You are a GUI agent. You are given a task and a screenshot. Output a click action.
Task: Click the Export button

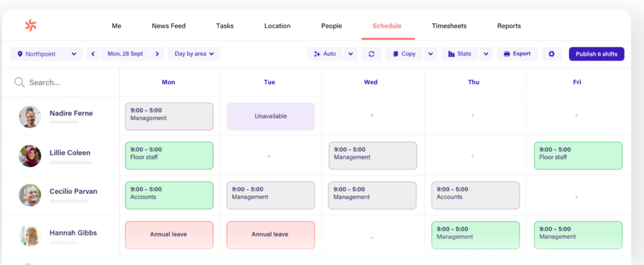[x=517, y=54]
